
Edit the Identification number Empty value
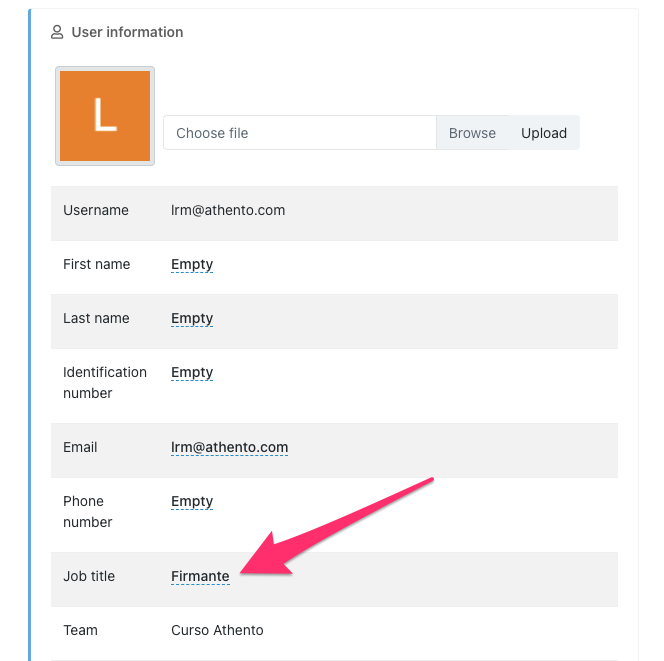point(192,373)
